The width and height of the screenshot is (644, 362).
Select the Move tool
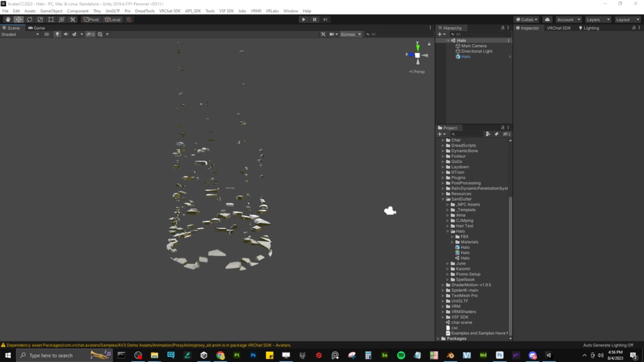(x=18, y=19)
